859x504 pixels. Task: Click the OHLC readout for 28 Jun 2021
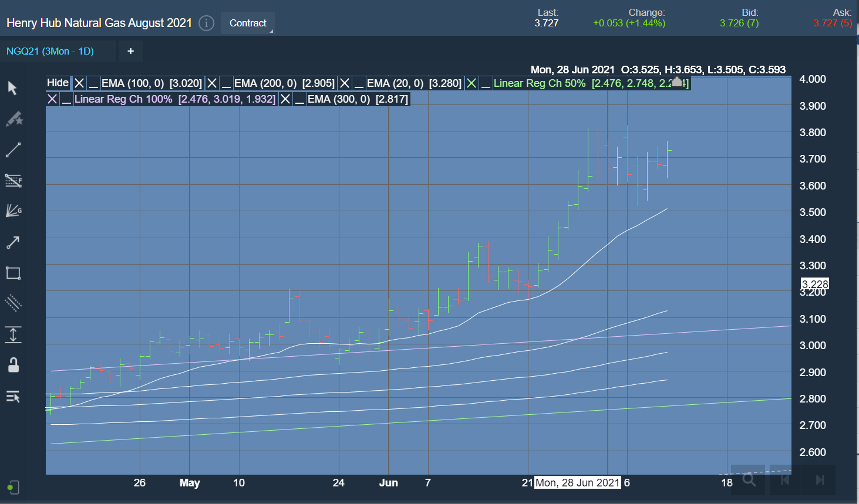tap(658, 69)
